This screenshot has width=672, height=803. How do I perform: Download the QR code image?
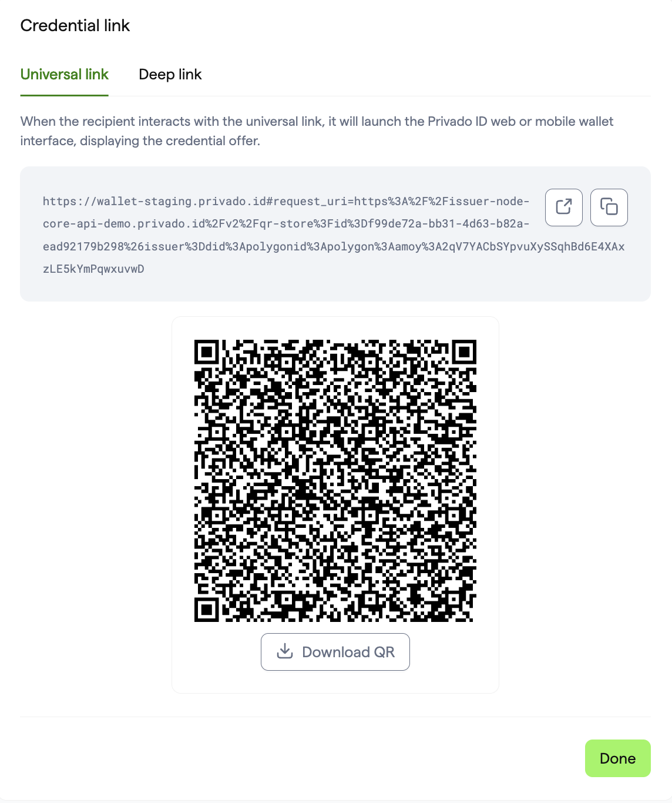(x=335, y=652)
